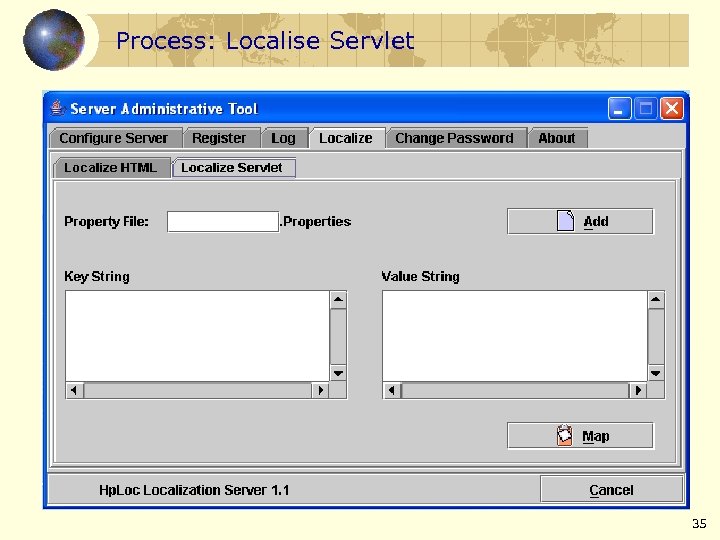Click the Key String vertical scrollbar track
The height and width of the screenshot is (540, 720).
pyautogui.click(x=338, y=337)
